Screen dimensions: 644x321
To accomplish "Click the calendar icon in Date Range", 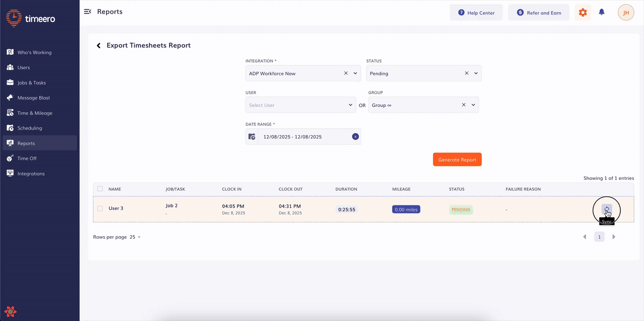I will (252, 137).
